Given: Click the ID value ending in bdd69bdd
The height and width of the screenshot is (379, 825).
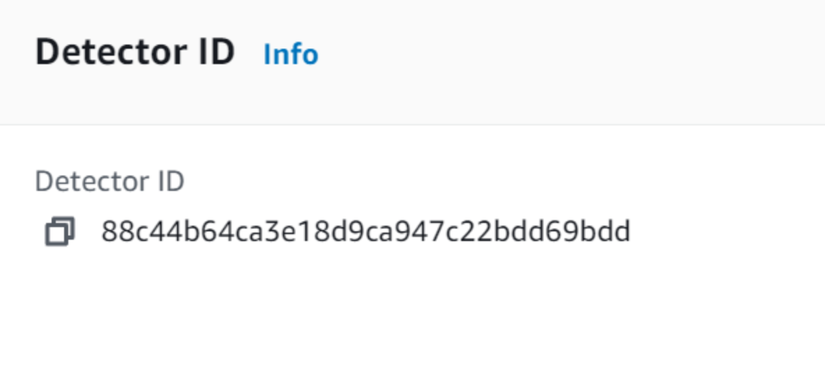Looking at the screenshot, I should coord(366,232).
